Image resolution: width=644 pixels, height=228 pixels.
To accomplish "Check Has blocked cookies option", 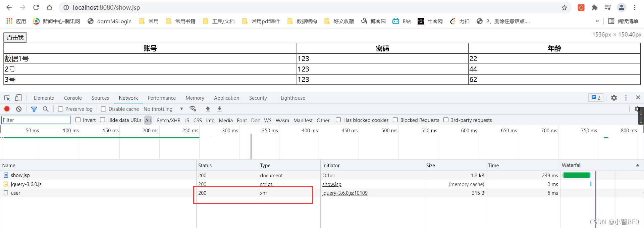I will tap(338, 120).
